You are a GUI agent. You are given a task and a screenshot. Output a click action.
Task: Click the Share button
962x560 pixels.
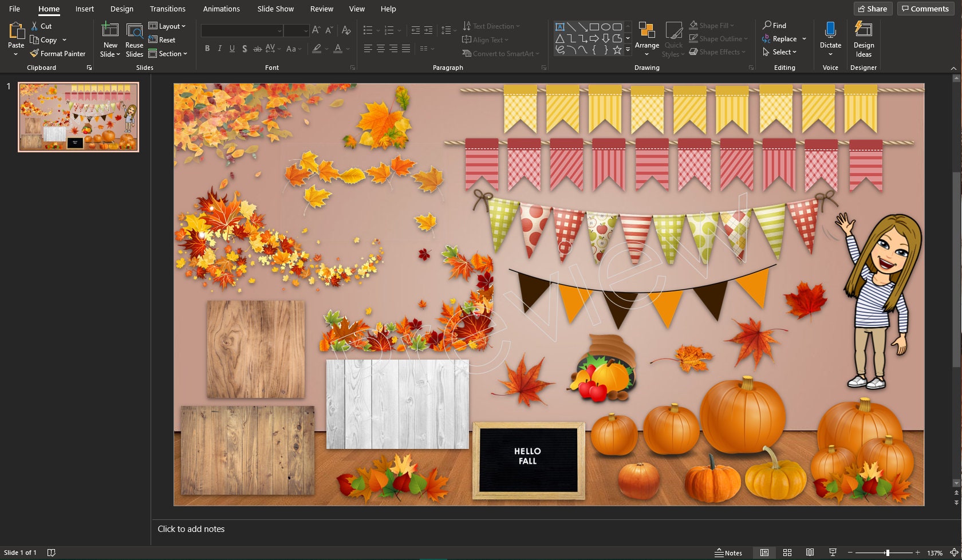(873, 9)
